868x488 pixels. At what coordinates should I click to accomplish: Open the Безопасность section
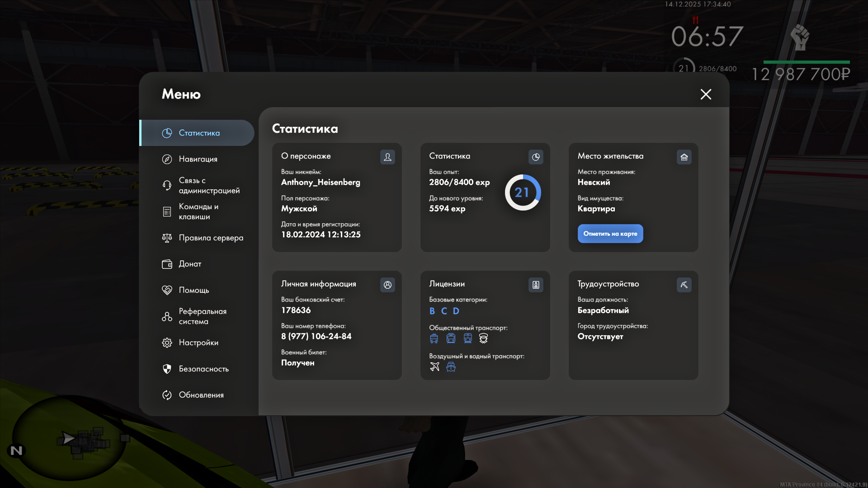click(203, 369)
